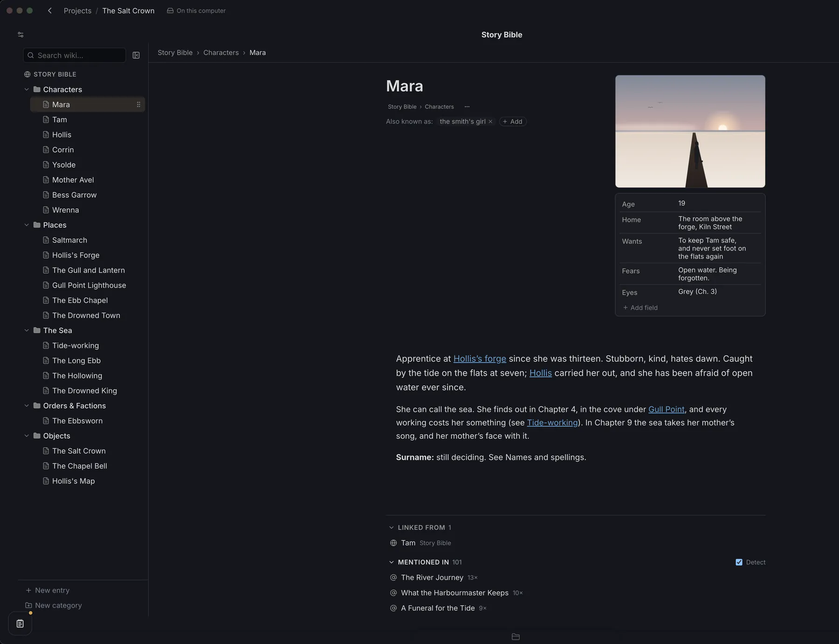Follow the Hollis's forge link
The width and height of the screenshot is (839, 644).
point(480,359)
